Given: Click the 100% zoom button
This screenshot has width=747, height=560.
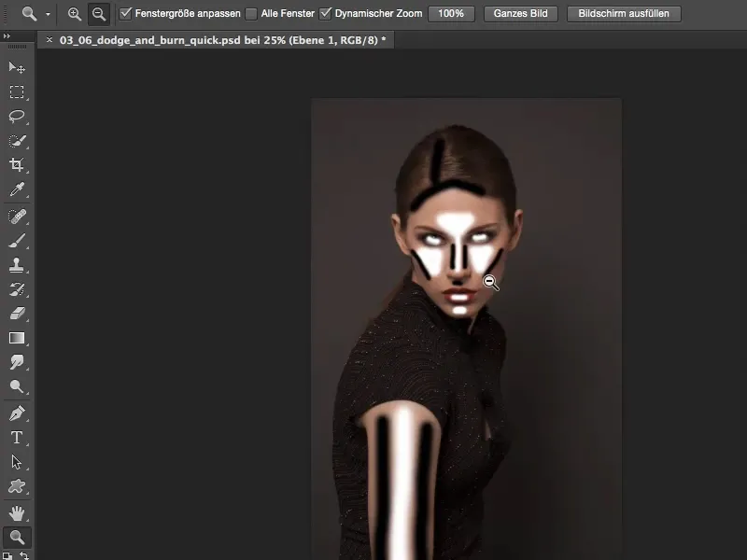Looking at the screenshot, I should (x=451, y=14).
